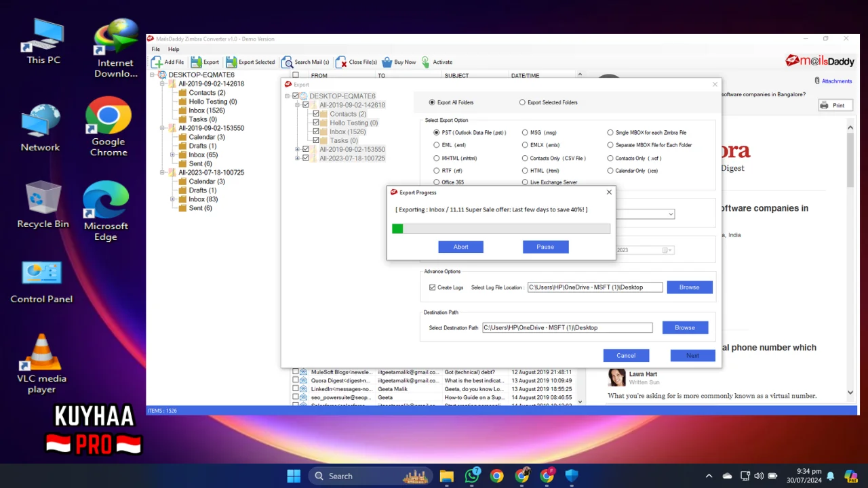Open Network desktop icon

coord(41,127)
